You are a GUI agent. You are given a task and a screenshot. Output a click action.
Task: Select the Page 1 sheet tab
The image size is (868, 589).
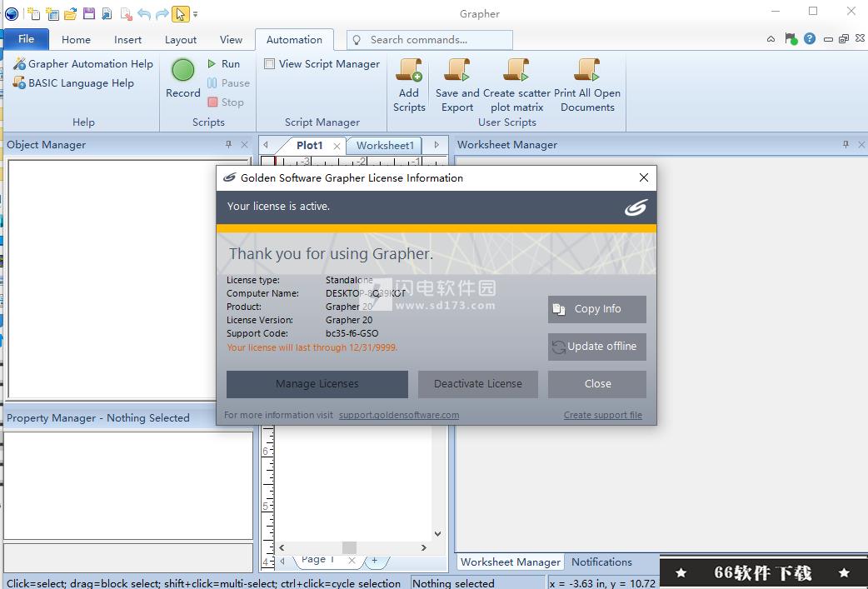(x=317, y=560)
